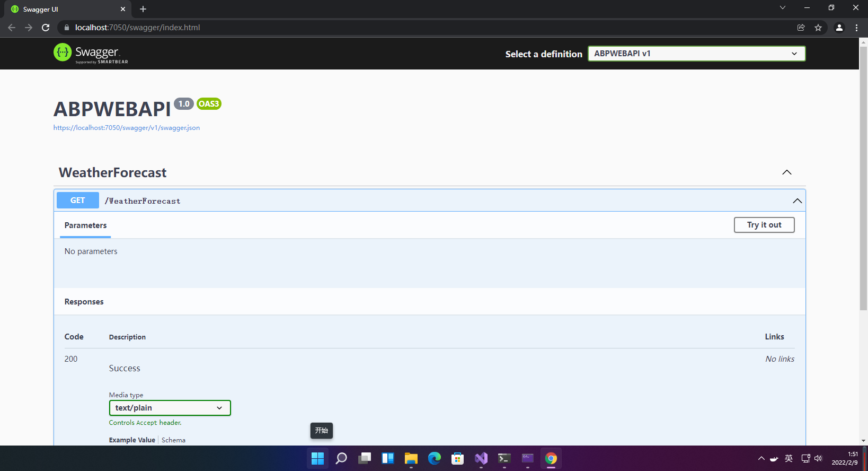Image resolution: width=868 pixels, height=471 pixels.
Task: Click the Controls Accept header text
Action: tap(145, 423)
